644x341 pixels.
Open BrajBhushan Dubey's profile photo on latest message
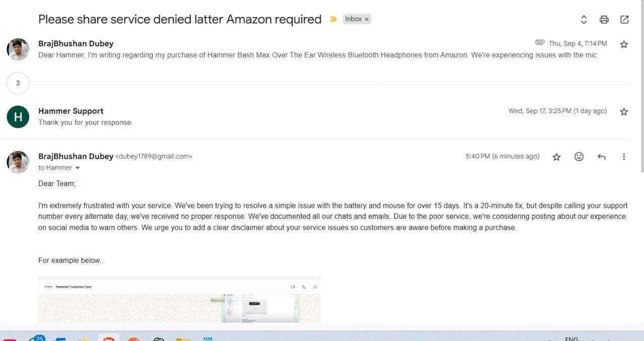(18, 162)
